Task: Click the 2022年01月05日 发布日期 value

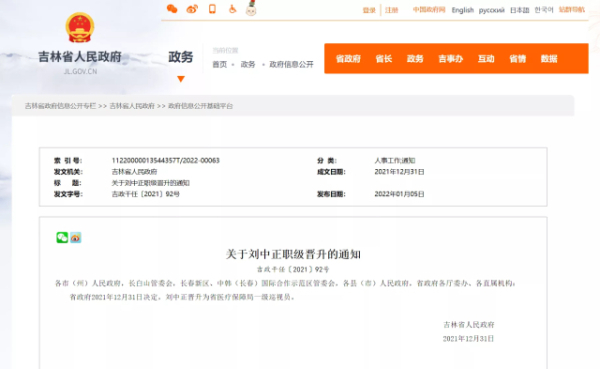Action: [x=399, y=194]
